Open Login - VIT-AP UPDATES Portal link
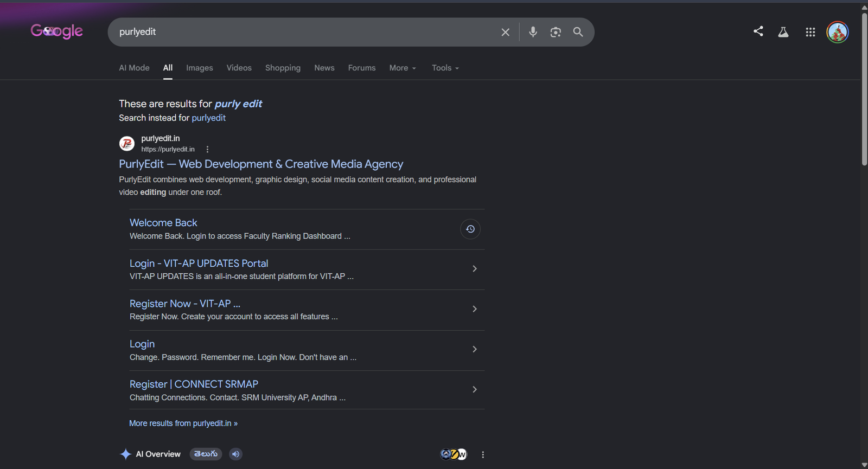The height and width of the screenshot is (469, 868). (199, 263)
